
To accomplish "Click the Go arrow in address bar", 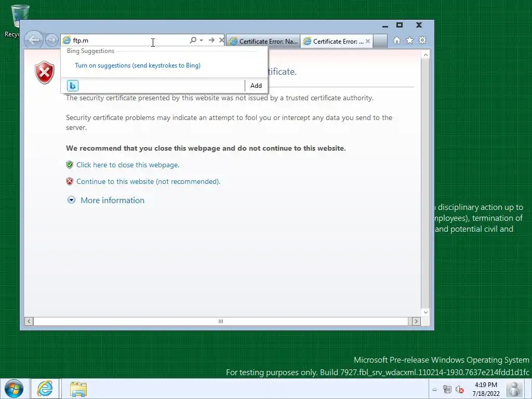I will coord(211,40).
